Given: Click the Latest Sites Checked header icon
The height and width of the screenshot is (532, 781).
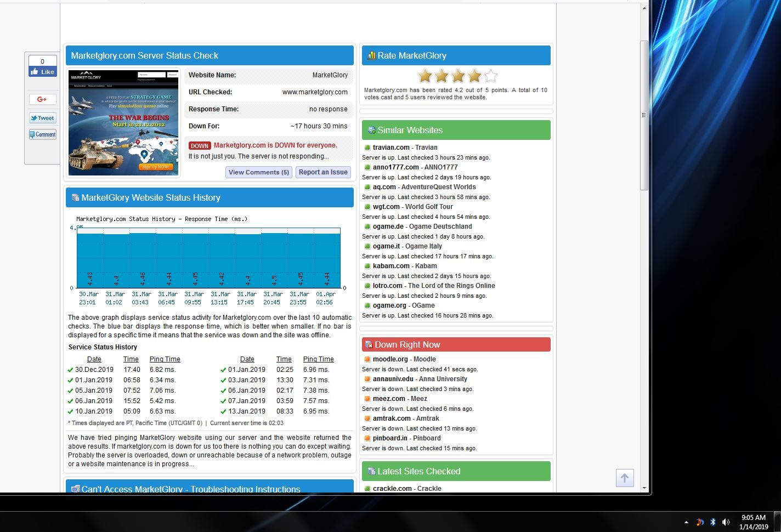Looking at the screenshot, I should coord(371,471).
